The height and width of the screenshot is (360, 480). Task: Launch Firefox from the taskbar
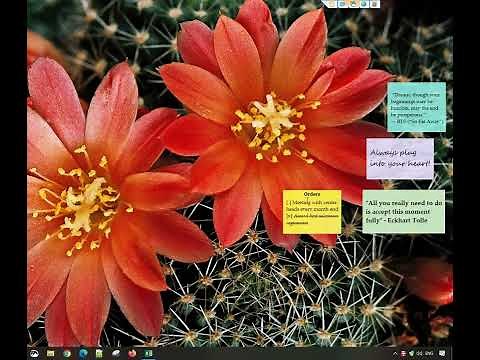click(132, 353)
